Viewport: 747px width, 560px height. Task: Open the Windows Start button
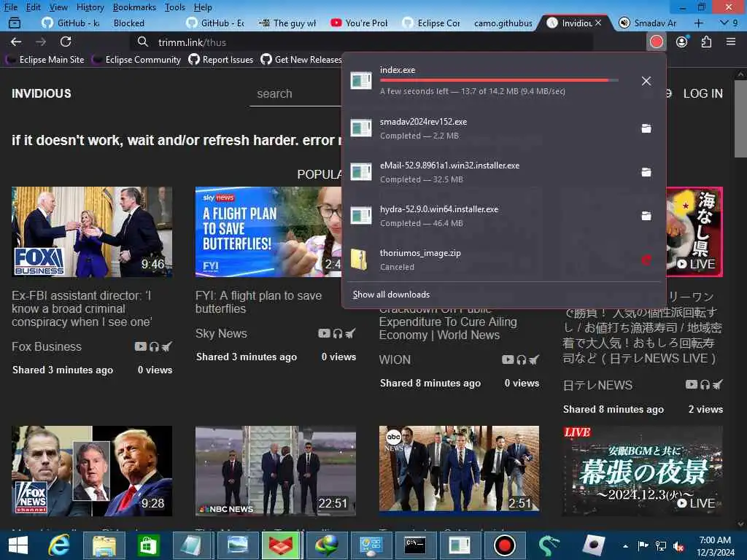tap(18, 545)
